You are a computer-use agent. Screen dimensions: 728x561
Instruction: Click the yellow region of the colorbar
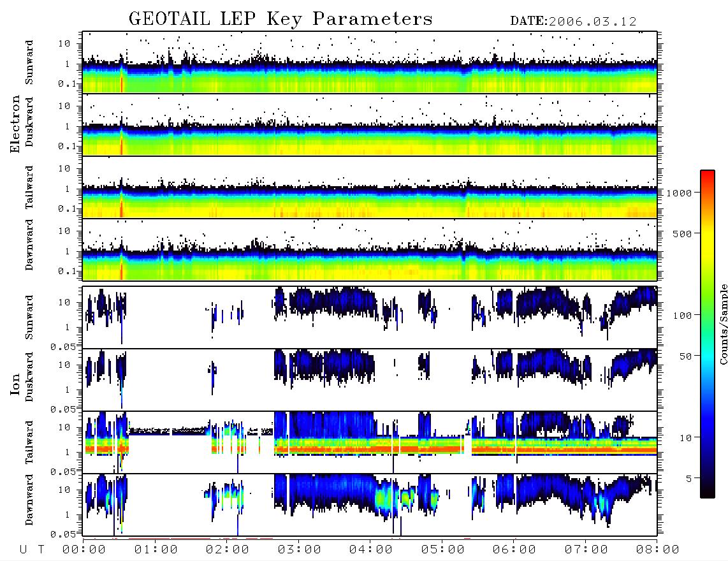pos(708,242)
